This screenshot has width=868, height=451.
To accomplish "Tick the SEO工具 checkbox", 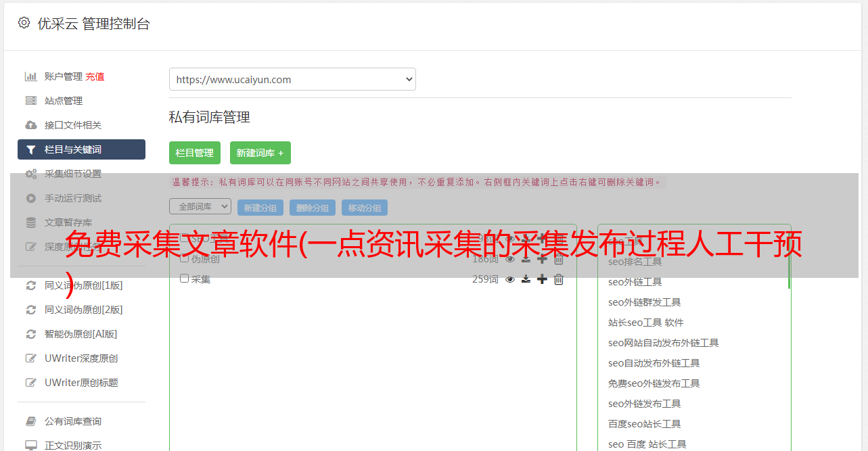I will [184, 238].
